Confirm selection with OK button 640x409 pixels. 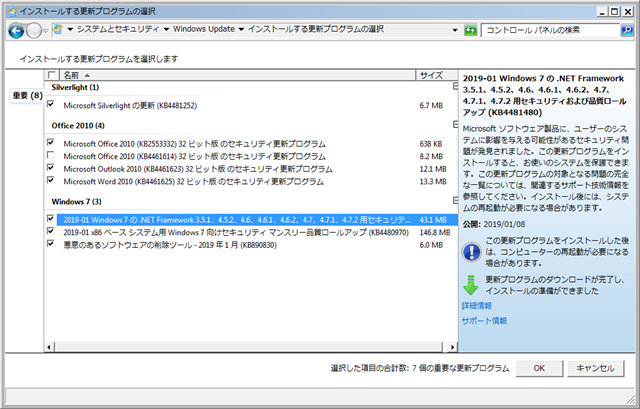point(539,368)
